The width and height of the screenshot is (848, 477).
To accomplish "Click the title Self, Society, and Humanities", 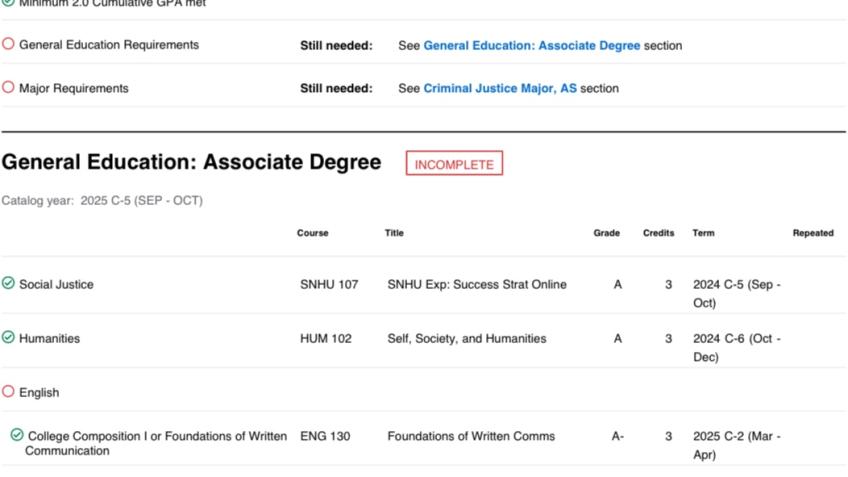I will (x=467, y=339).
